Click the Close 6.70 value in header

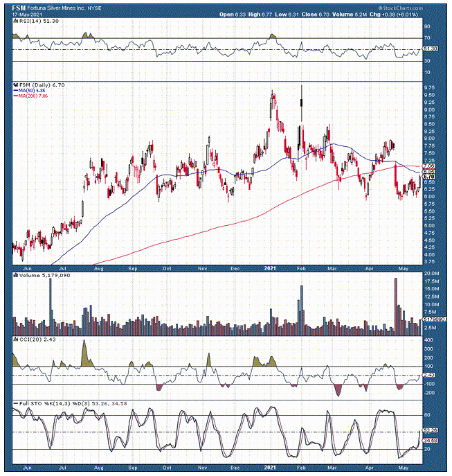point(316,15)
